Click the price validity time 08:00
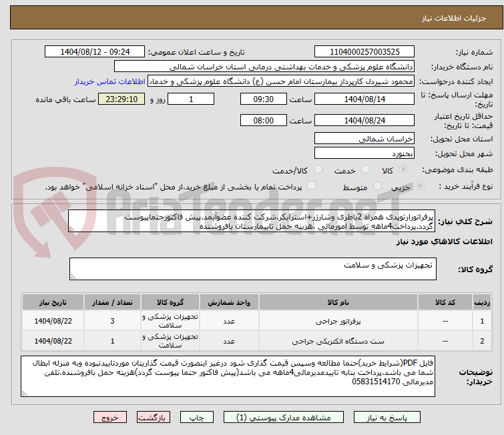The image size is (504, 435). coord(263,120)
